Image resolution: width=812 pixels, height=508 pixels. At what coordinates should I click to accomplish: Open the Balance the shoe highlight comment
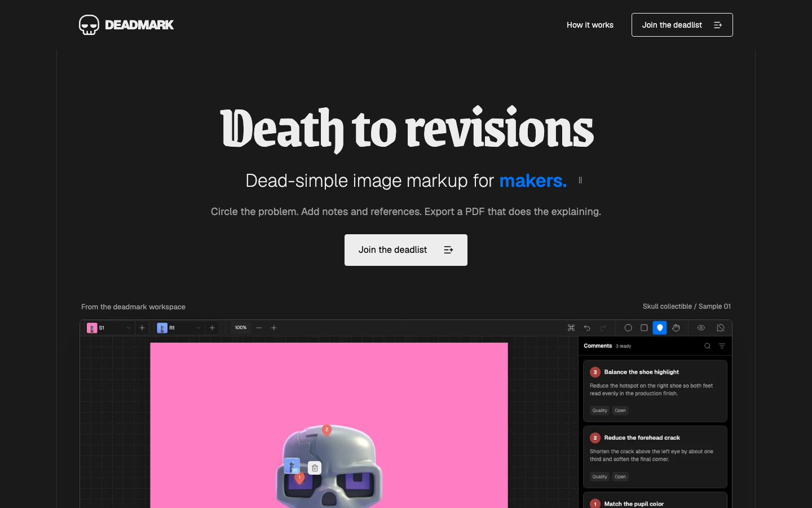point(655,391)
